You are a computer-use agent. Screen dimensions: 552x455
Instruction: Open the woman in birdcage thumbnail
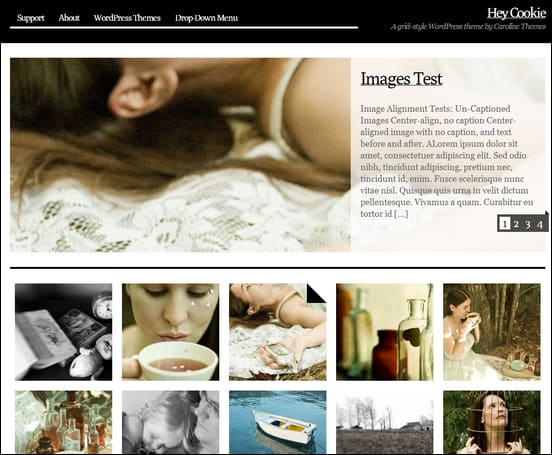click(491, 422)
